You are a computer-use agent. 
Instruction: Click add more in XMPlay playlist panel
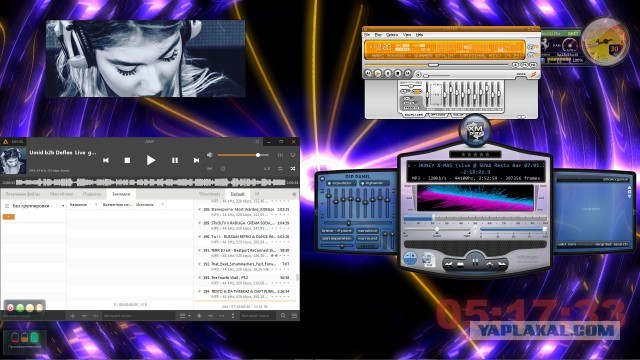coord(567,244)
